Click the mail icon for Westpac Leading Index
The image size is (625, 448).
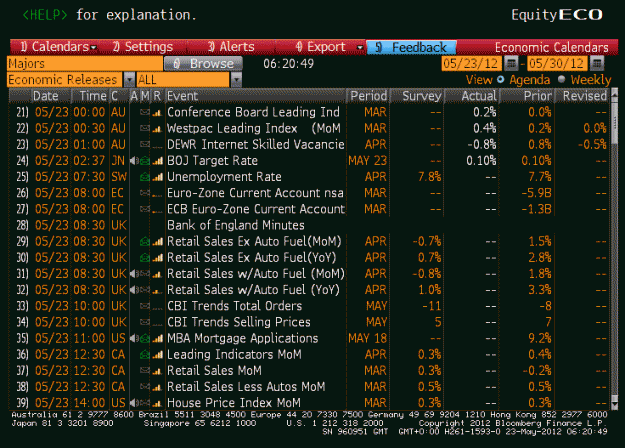[145, 128]
